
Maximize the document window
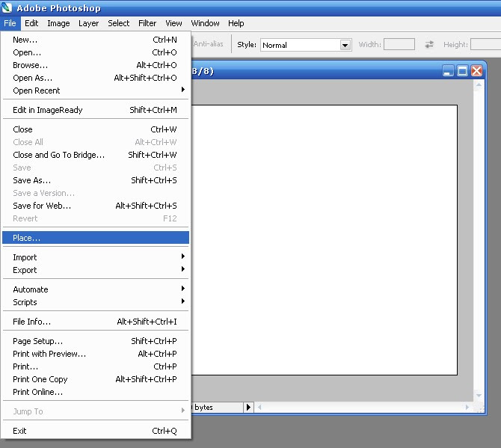click(x=462, y=70)
